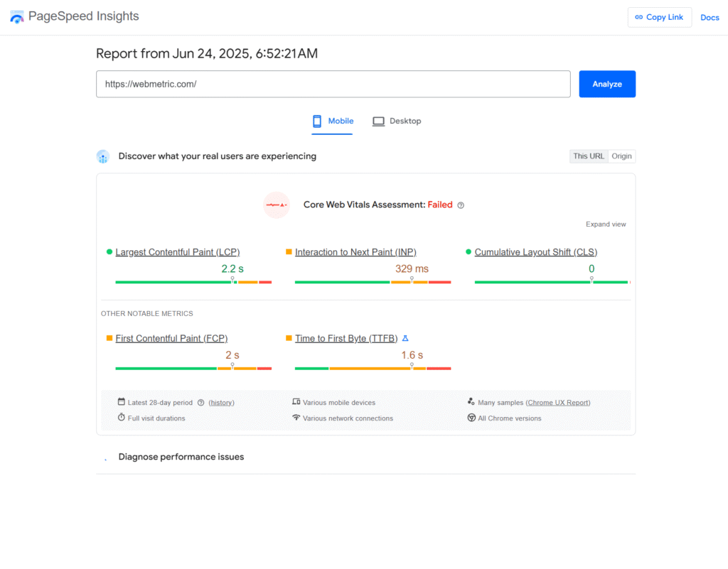This screenshot has height=569, width=728.
Task: Select the This URL toggle
Action: 588,156
